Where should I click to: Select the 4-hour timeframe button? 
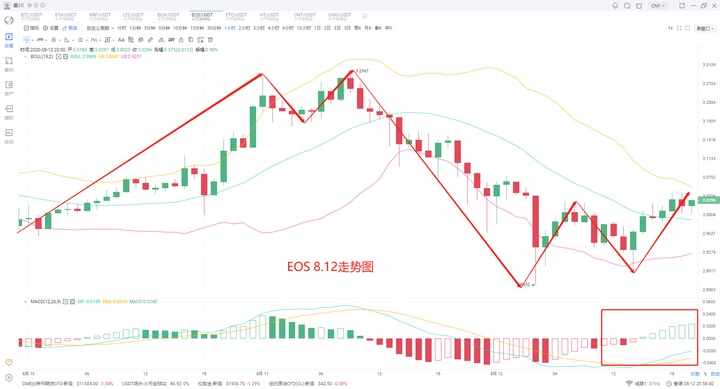pos(273,28)
